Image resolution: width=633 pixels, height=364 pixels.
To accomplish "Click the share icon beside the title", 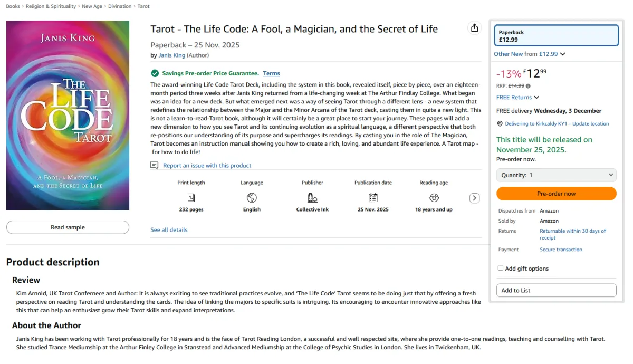I will click(475, 28).
